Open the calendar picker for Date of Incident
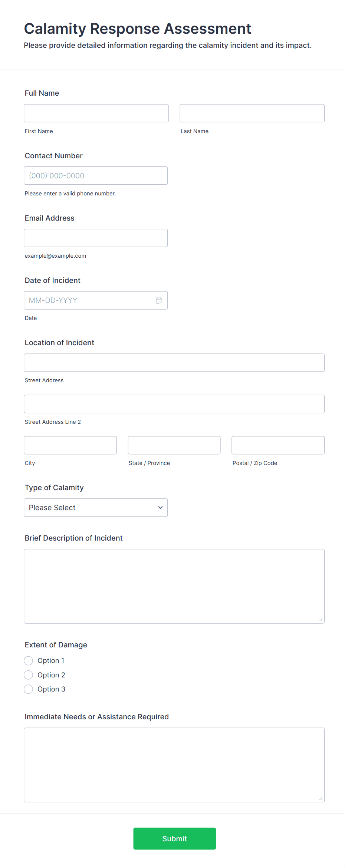This screenshot has width=345, height=868. click(x=159, y=300)
